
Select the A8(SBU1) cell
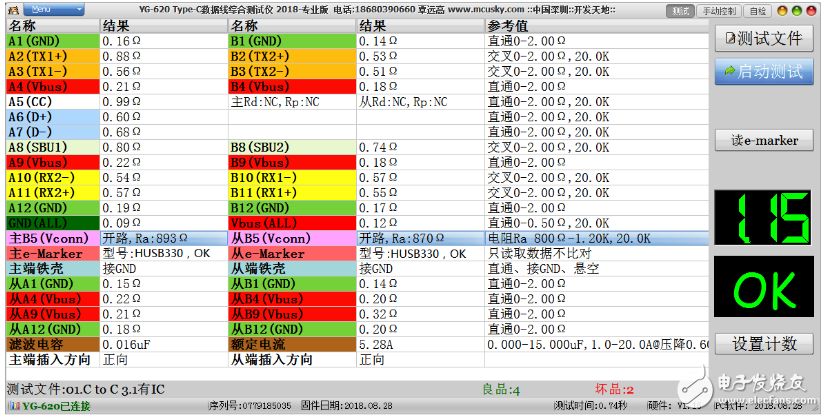53,147
